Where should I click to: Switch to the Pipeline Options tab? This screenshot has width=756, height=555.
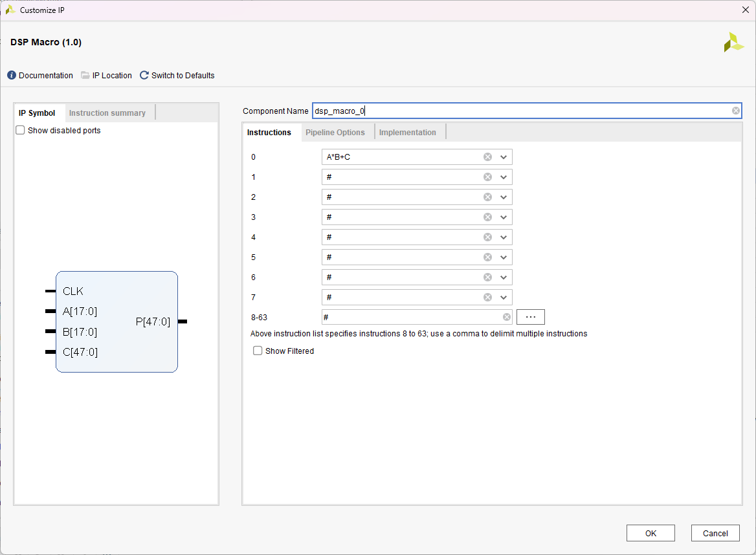[335, 133]
